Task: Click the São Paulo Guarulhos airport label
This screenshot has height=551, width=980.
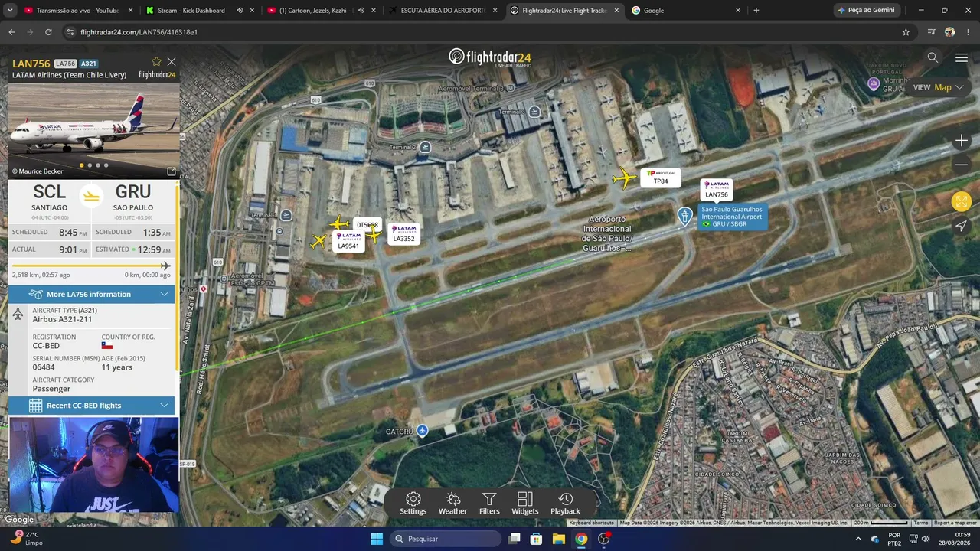Action: pos(732,217)
